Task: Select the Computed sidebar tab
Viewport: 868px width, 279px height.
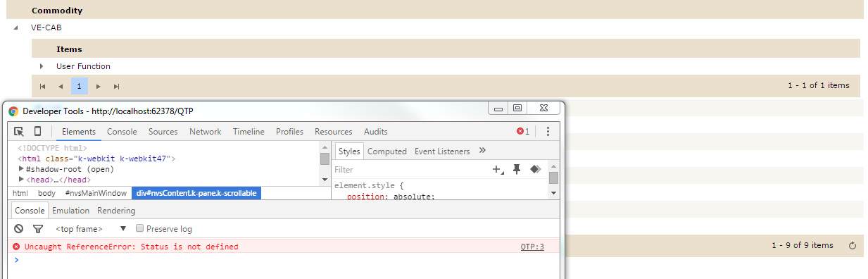Action: point(387,151)
